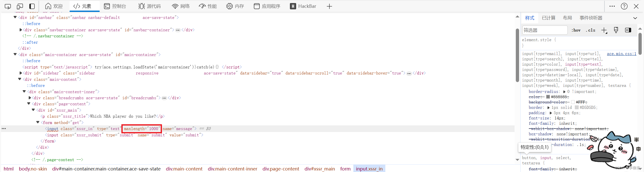
Task: Open the 应用程序 application tab
Action: coord(267,6)
